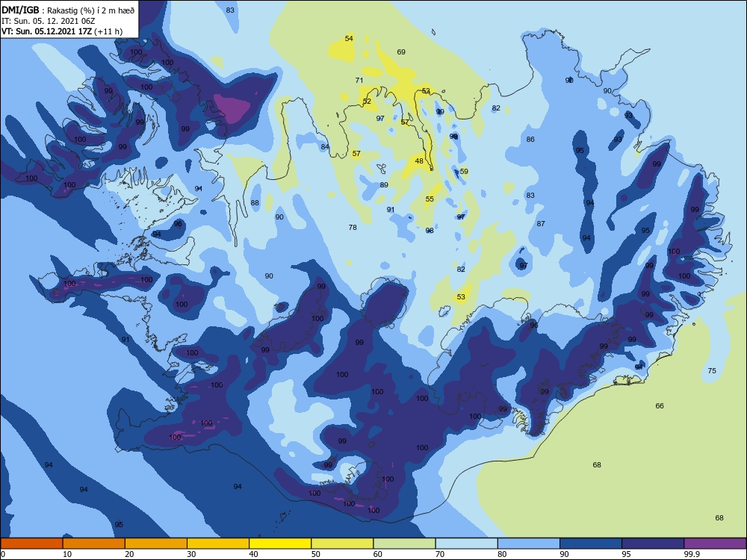Image resolution: width=747 pixels, height=560 pixels.
Task: Click the humidity value '54' on the map
Action: (349, 39)
